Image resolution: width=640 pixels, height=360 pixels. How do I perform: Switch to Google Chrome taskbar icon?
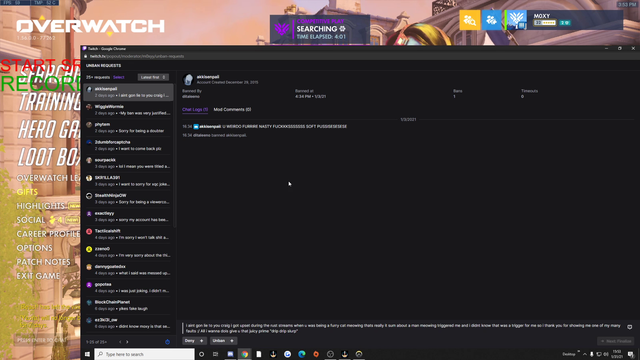click(x=244, y=354)
